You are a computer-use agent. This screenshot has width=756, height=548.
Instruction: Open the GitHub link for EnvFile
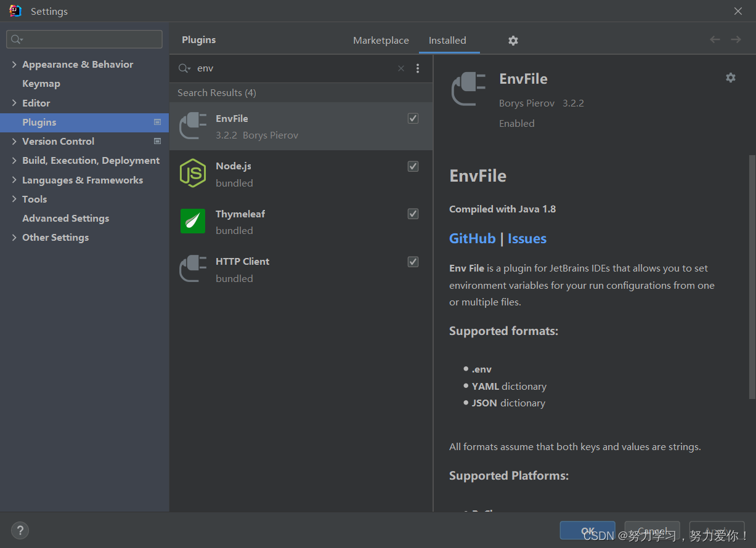[473, 238]
